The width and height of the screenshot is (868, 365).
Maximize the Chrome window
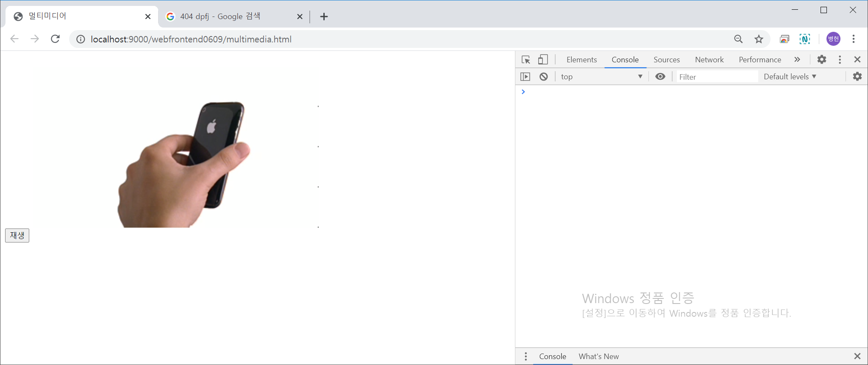point(824,10)
